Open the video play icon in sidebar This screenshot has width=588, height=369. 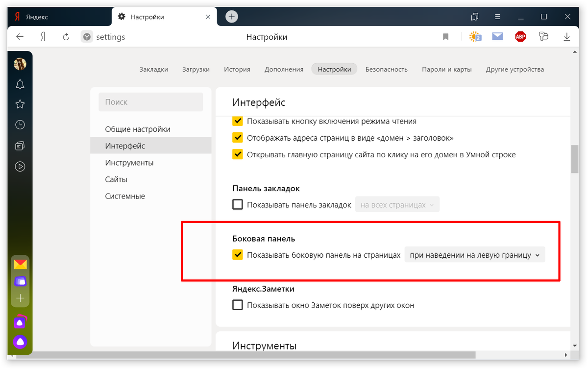pyautogui.click(x=20, y=167)
